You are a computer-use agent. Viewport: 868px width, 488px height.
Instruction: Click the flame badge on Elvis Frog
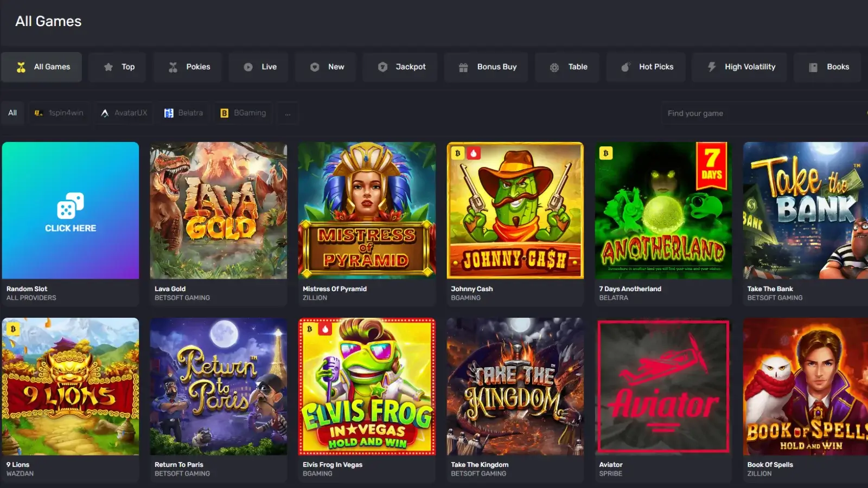325,329
